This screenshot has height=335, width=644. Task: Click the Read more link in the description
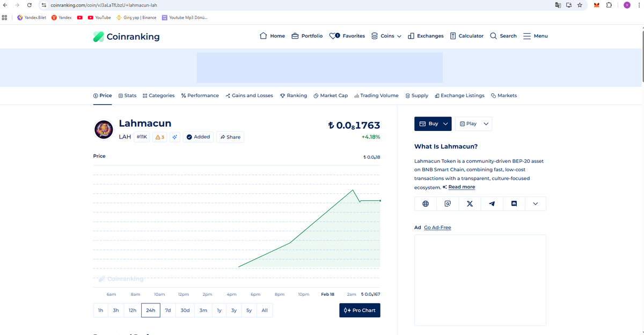pos(462,187)
